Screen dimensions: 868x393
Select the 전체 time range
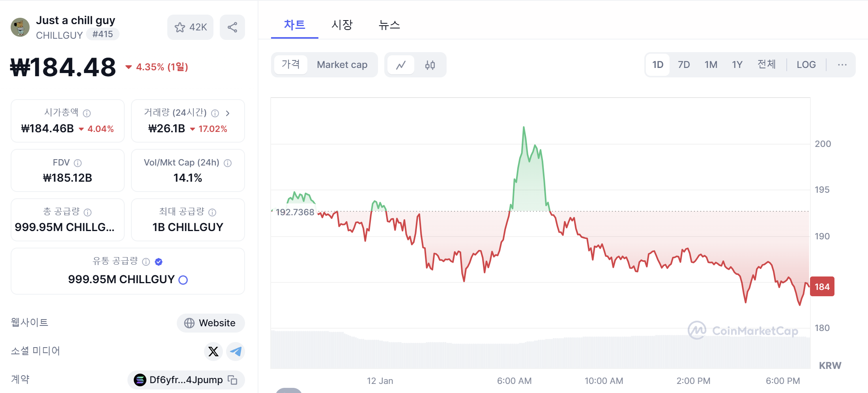click(x=767, y=64)
